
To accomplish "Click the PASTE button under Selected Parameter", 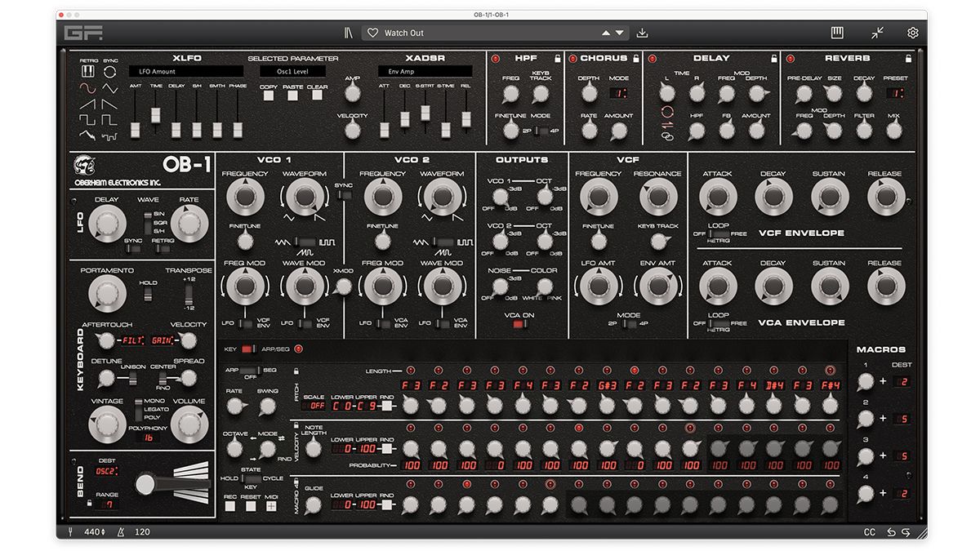I will (293, 96).
